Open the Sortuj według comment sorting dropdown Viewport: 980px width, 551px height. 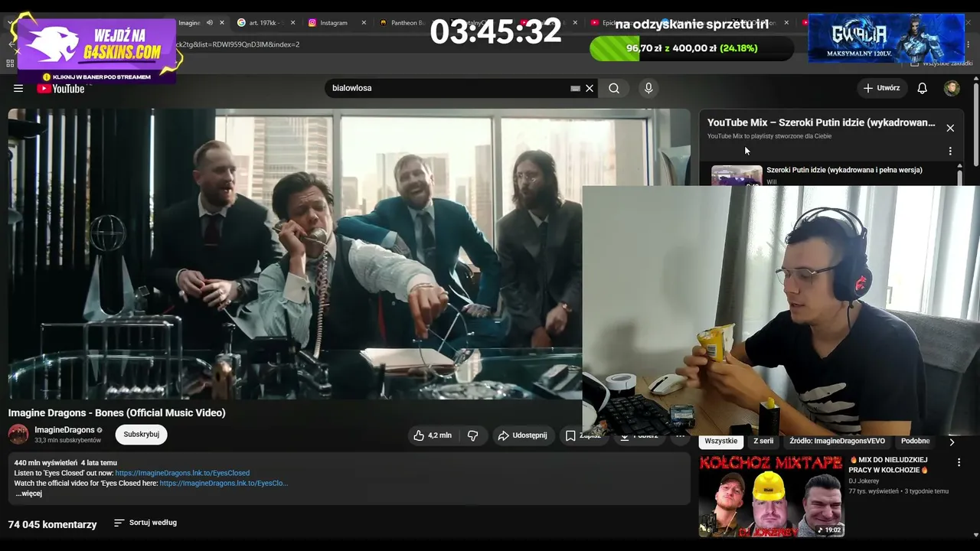[145, 523]
